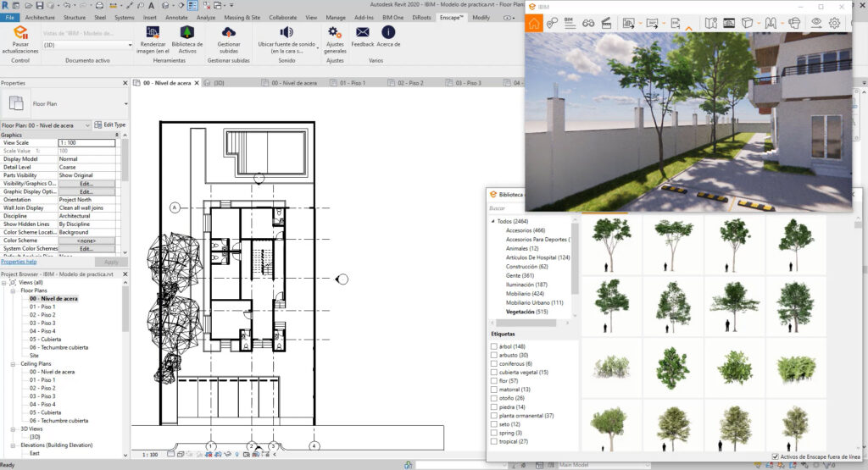
Task: Enable the árbol (148) tag checkbox
Action: [x=494, y=346]
